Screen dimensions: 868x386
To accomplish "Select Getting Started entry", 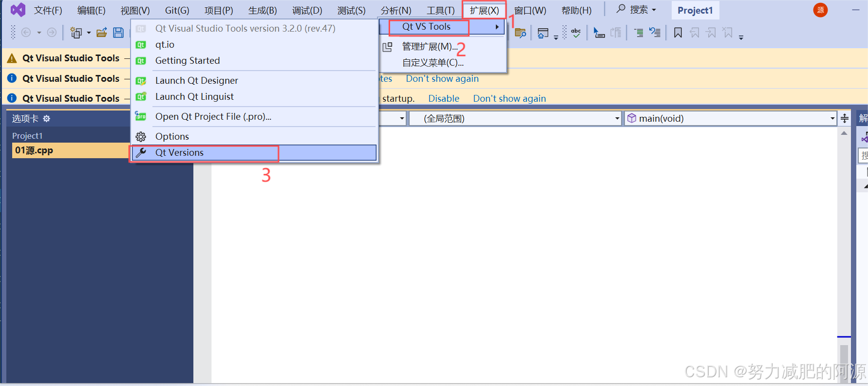I will 254,60.
